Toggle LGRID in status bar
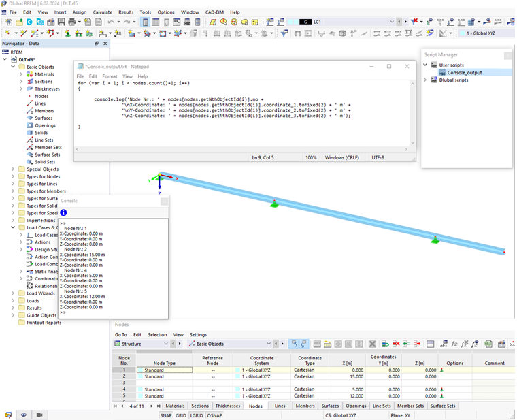The image size is (517, 420). click(x=197, y=415)
